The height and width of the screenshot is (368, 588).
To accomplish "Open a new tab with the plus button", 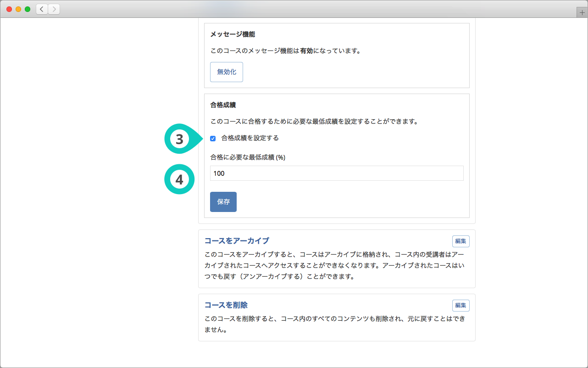I will [x=582, y=13].
